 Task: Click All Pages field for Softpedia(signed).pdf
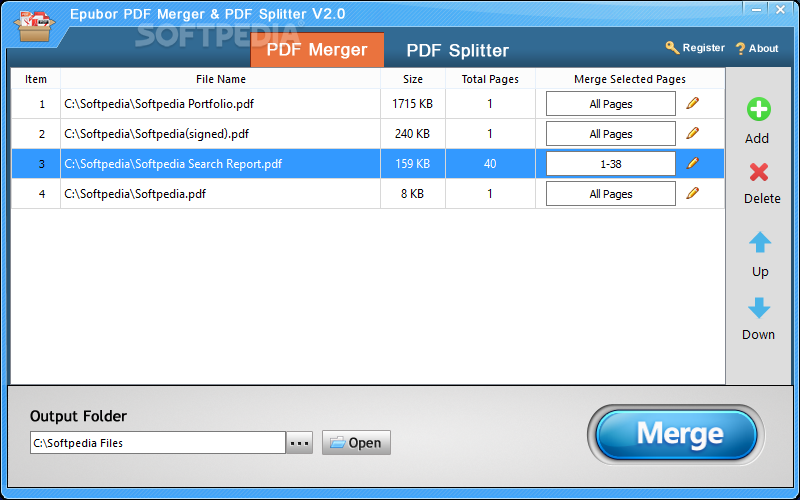[x=611, y=134]
